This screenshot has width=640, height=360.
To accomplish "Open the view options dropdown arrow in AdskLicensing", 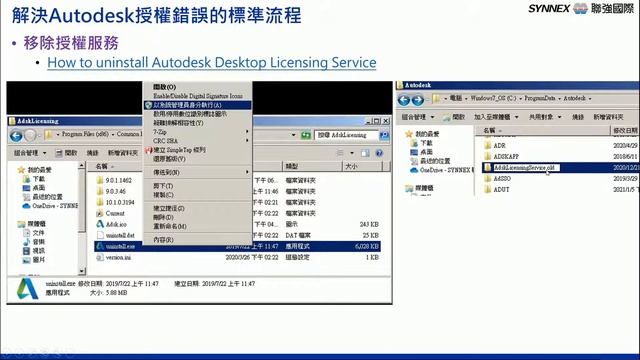I will point(352,153).
